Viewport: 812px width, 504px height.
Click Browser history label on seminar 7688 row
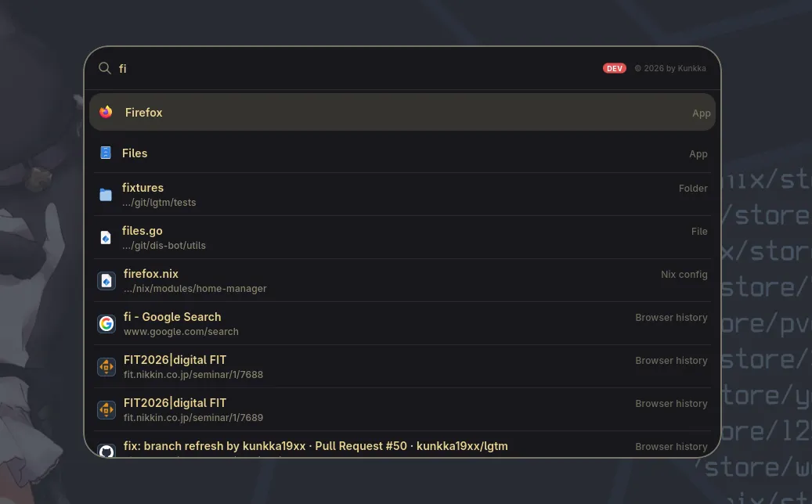tap(671, 360)
